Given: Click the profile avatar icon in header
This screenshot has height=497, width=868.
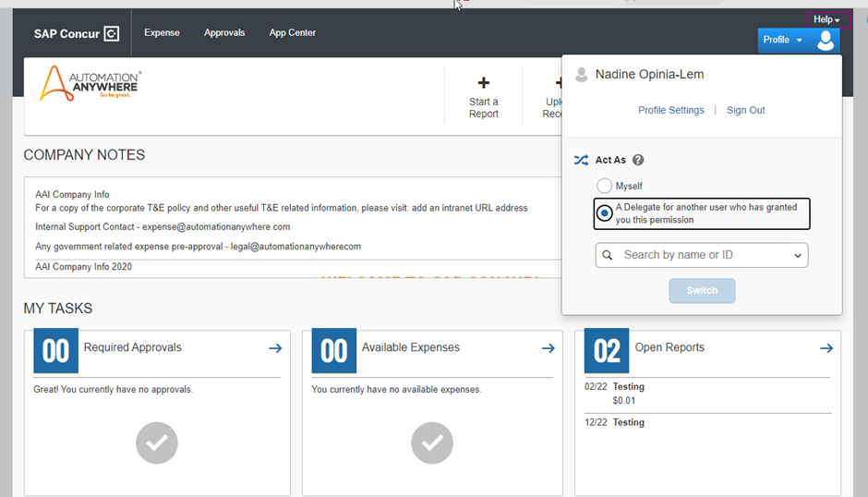Looking at the screenshot, I should [x=826, y=40].
